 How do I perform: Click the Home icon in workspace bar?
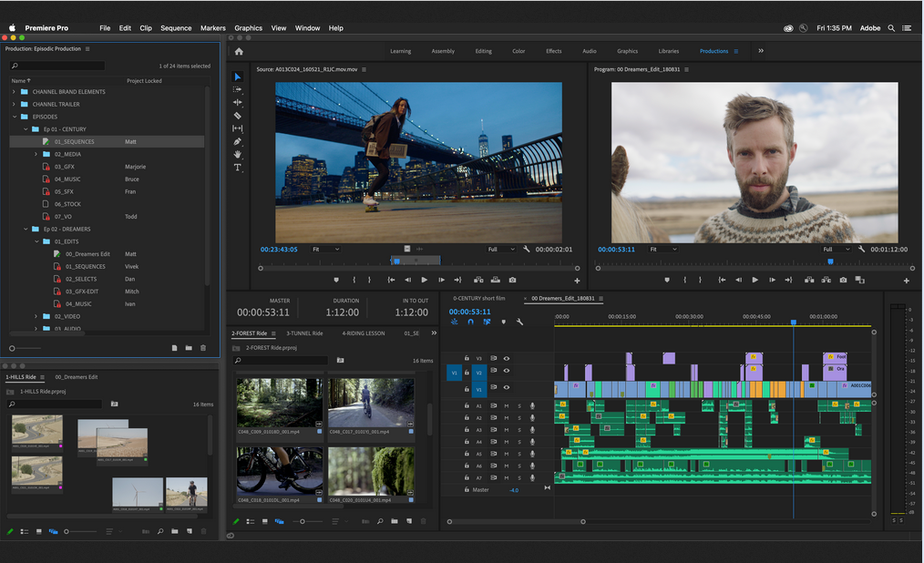point(239,51)
